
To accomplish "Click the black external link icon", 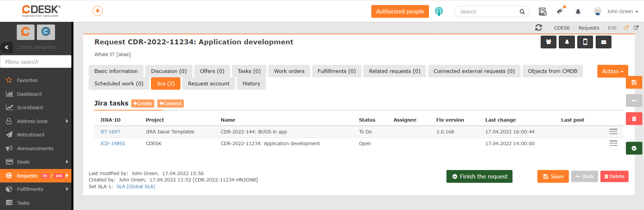I will pos(636,28).
